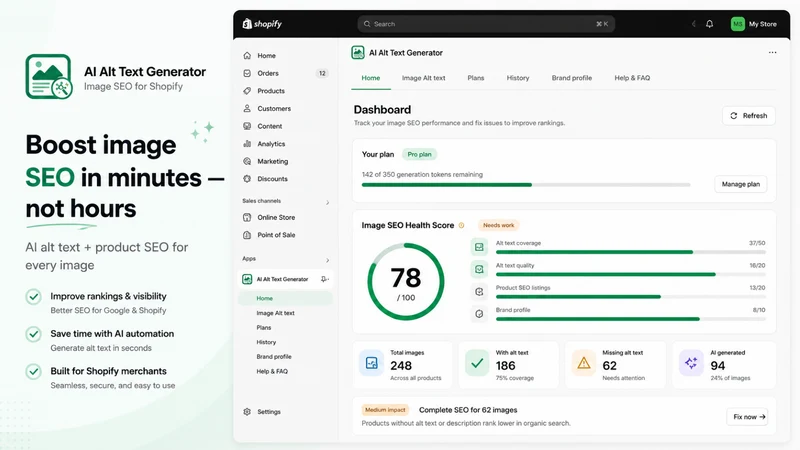
Task: Click the info icon next to Health Score
Action: coord(461,225)
